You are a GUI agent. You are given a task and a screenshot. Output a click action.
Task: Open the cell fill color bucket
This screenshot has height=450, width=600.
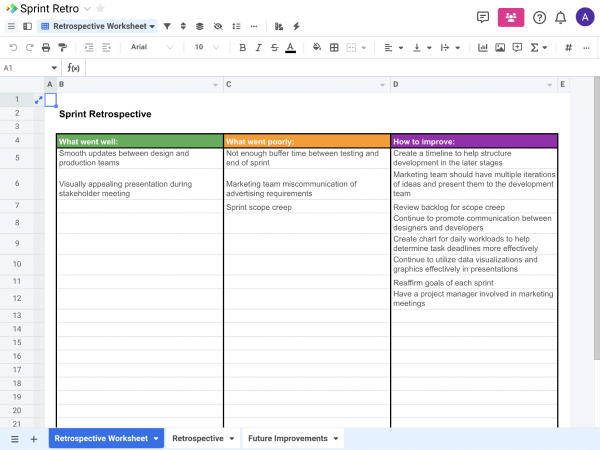[x=317, y=47]
